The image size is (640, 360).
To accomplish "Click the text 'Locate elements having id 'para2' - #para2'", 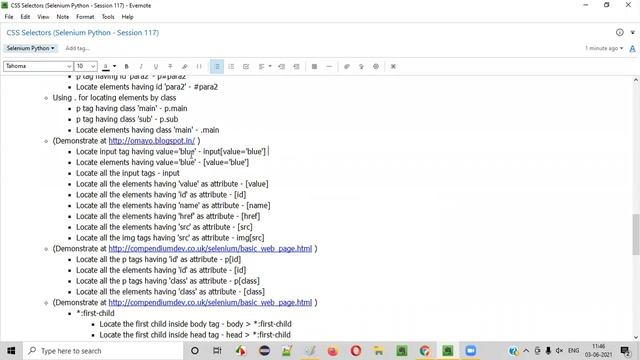I will coord(147,87).
